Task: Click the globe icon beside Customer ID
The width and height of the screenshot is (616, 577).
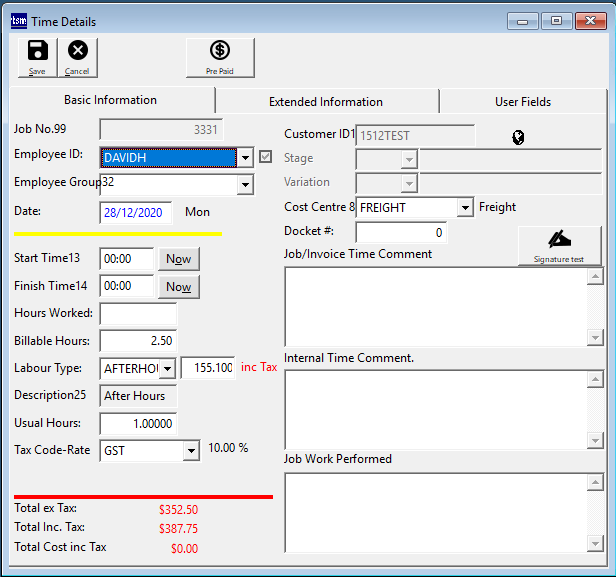Action: click(x=518, y=138)
